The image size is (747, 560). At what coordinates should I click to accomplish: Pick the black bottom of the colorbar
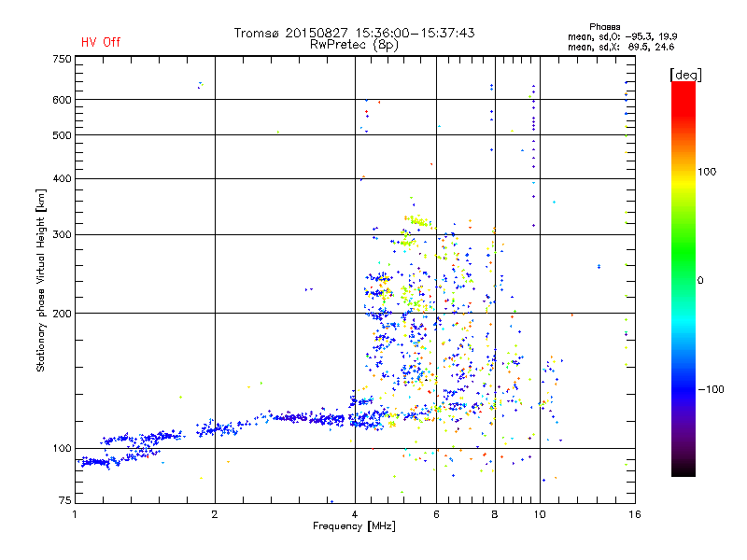pyautogui.click(x=684, y=469)
